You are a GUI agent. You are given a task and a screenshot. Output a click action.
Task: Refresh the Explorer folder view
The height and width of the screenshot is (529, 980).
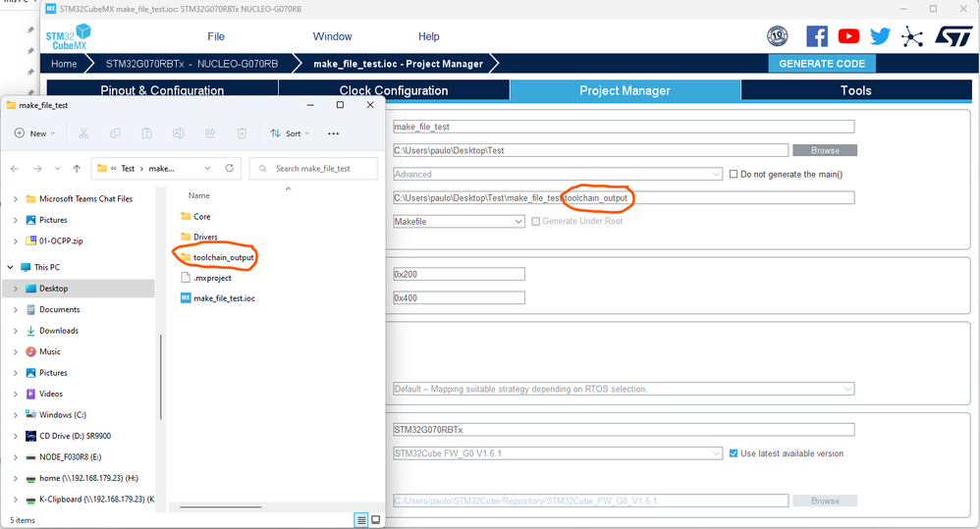[x=230, y=168]
